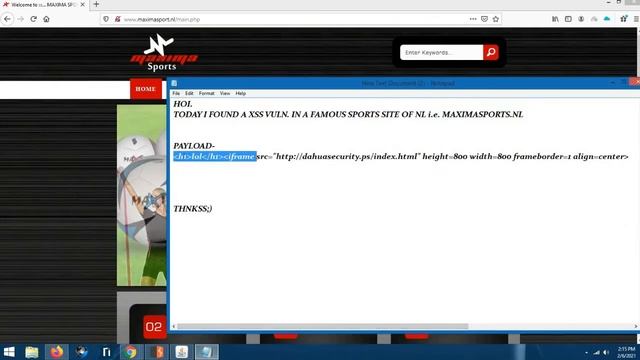The height and width of the screenshot is (360, 640).
Task: Open Firefox library icon
Action: (x=555, y=19)
